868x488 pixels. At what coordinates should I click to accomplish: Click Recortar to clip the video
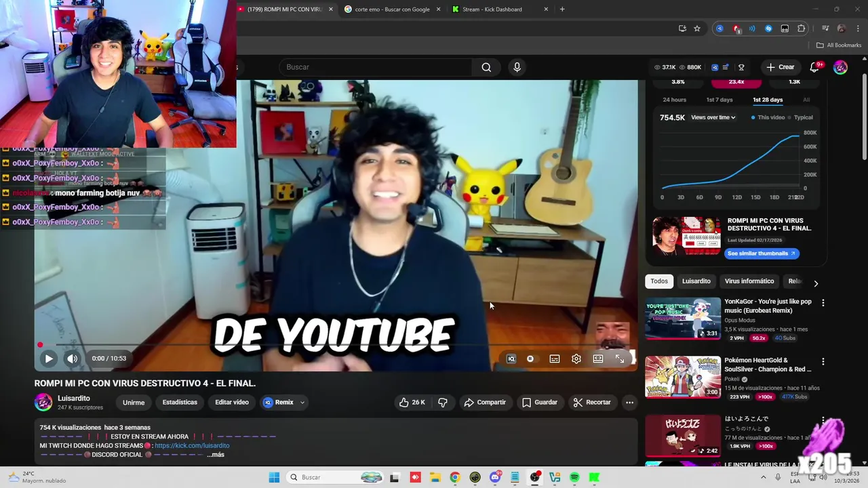tap(592, 403)
